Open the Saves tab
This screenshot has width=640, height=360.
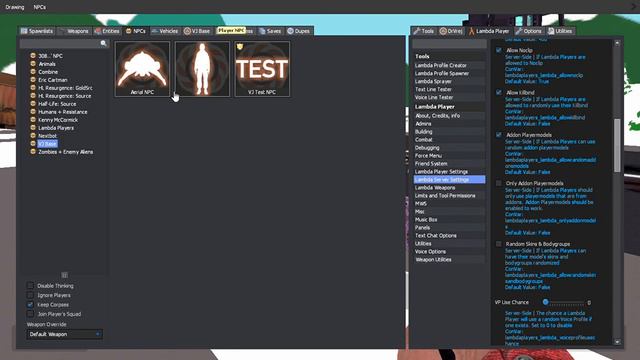270,31
